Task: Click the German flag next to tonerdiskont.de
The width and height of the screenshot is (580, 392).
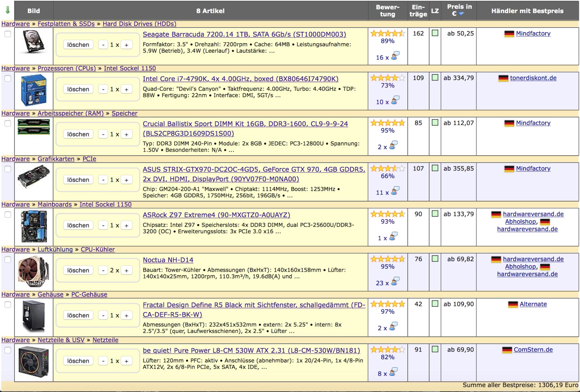Action: [503, 78]
